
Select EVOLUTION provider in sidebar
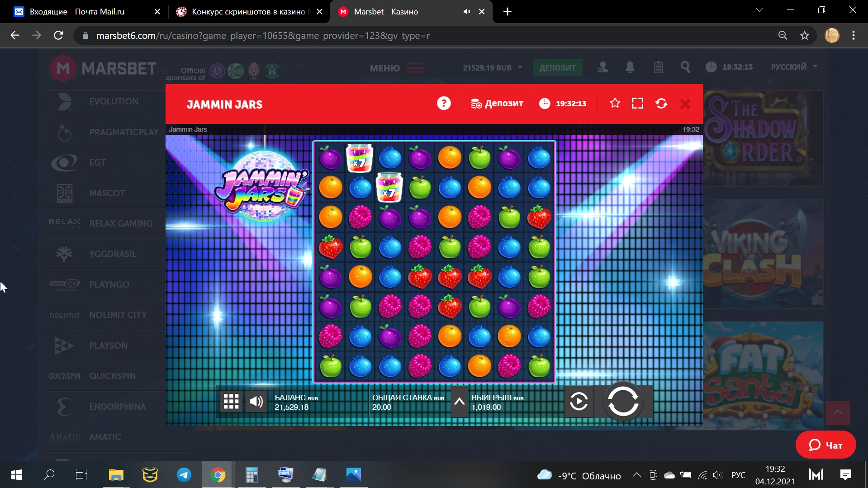pos(104,102)
